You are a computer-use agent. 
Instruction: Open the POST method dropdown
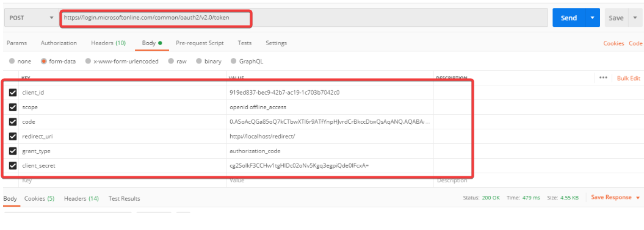click(x=31, y=18)
